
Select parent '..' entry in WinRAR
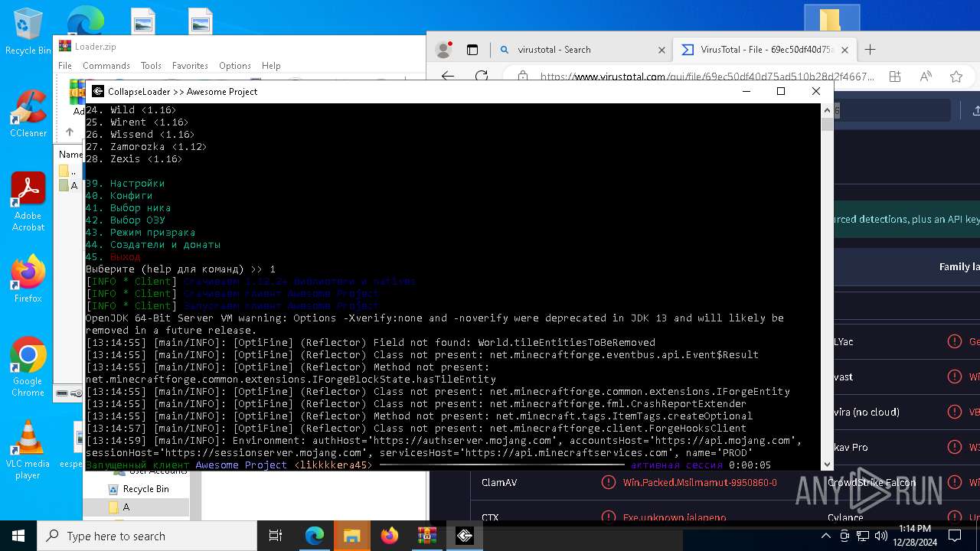point(69,171)
